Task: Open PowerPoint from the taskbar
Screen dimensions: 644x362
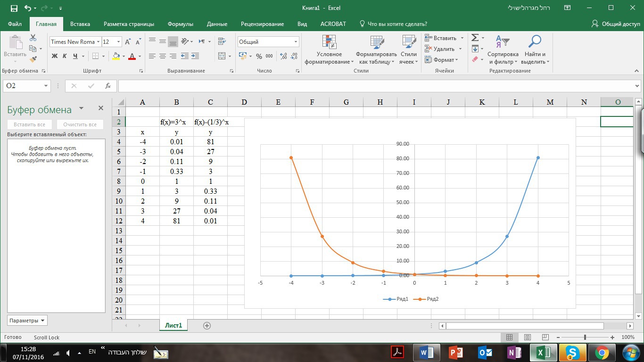Action: click(456, 352)
